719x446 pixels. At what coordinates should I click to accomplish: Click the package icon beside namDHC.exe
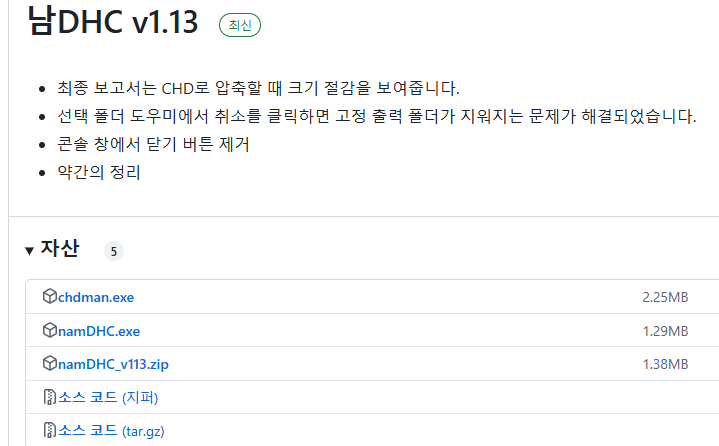pyautogui.click(x=50, y=331)
